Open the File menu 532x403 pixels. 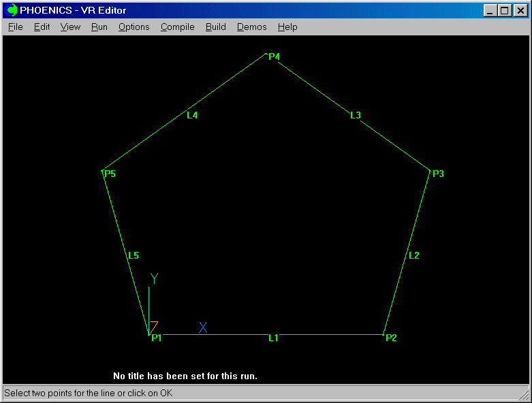point(15,27)
